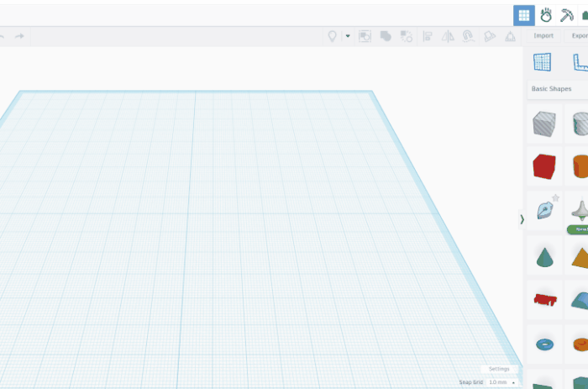Open the Bricks view icon
This screenshot has height=389, width=588.
tap(583, 15)
